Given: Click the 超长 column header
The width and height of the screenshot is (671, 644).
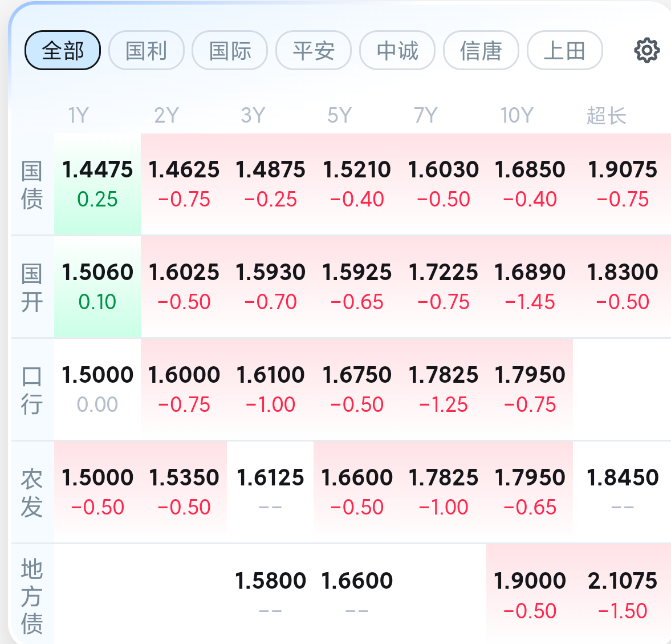Looking at the screenshot, I should [607, 116].
